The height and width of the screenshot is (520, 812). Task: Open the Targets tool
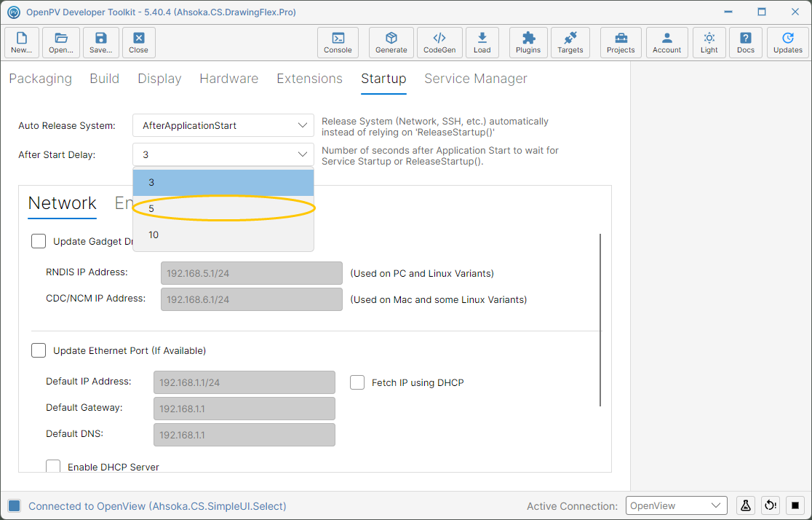click(570, 42)
